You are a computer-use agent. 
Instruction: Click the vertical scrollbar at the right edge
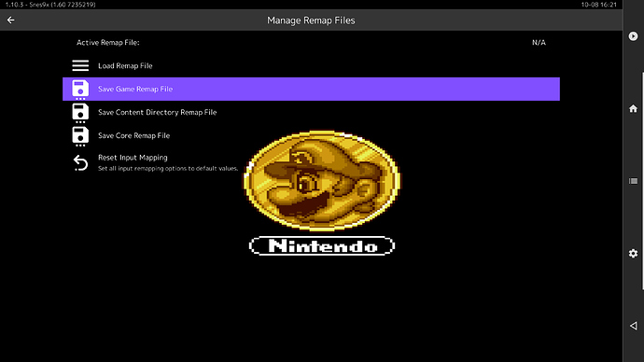pos(642,181)
